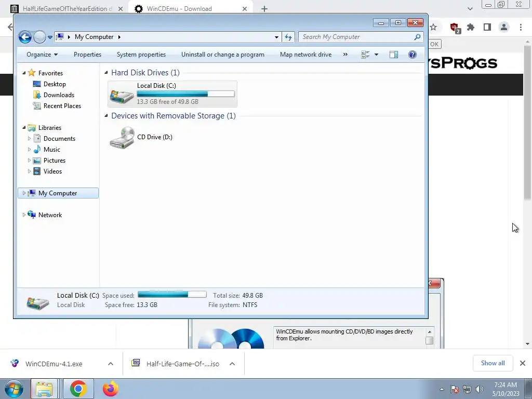This screenshot has height=399, width=532.
Task: Collapse Devices with Removable Storage group
Action: (106, 116)
